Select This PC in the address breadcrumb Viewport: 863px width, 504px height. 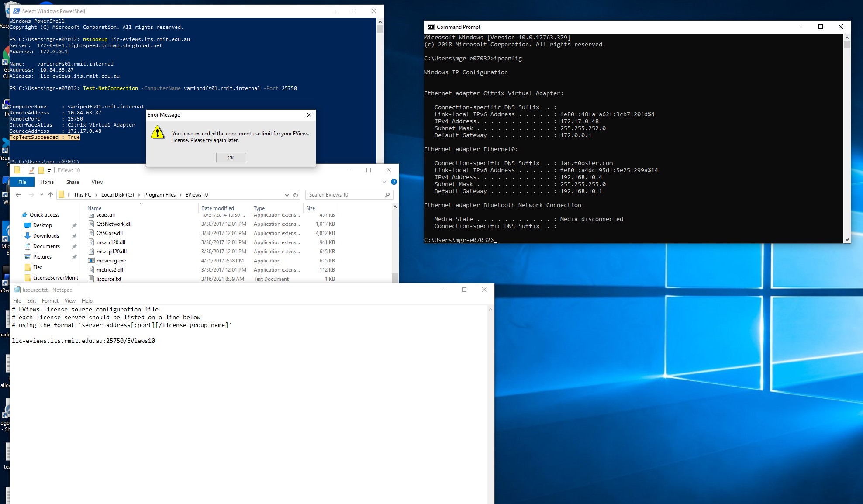pos(82,195)
